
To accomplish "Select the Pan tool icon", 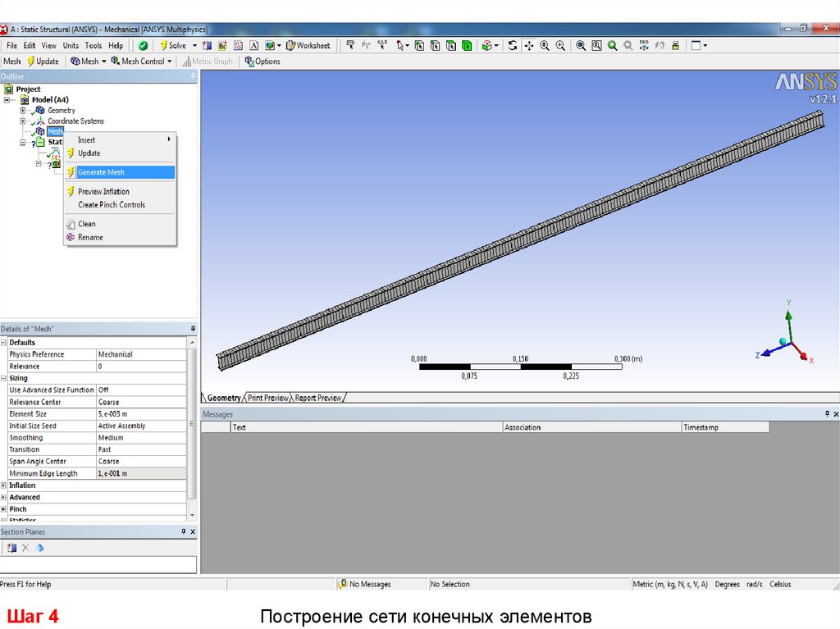I will (529, 46).
